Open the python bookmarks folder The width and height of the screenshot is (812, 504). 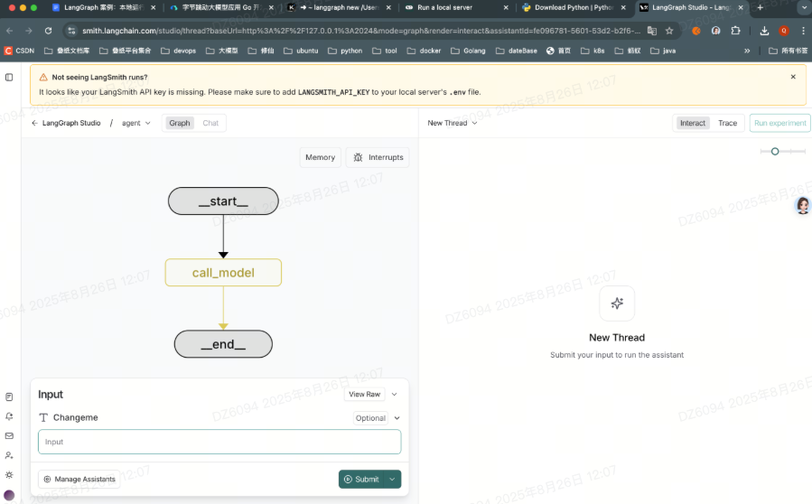click(345, 51)
